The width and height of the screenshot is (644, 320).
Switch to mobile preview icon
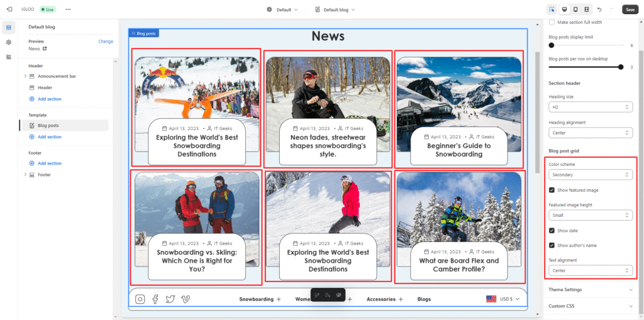pyautogui.click(x=575, y=9)
